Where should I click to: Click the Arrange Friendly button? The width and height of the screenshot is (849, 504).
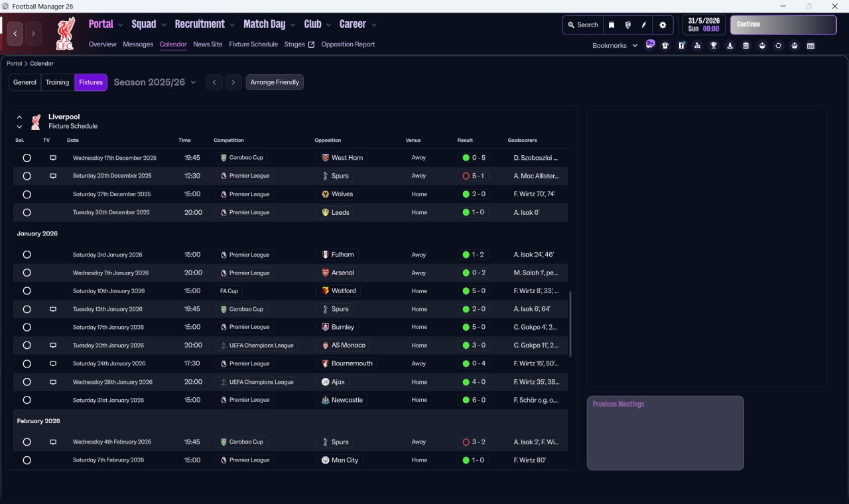(275, 82)
